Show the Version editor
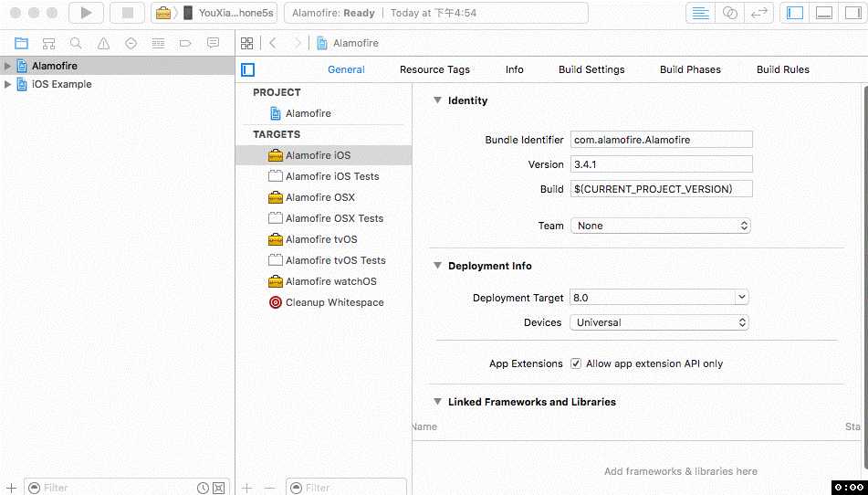 coord(759,13)
